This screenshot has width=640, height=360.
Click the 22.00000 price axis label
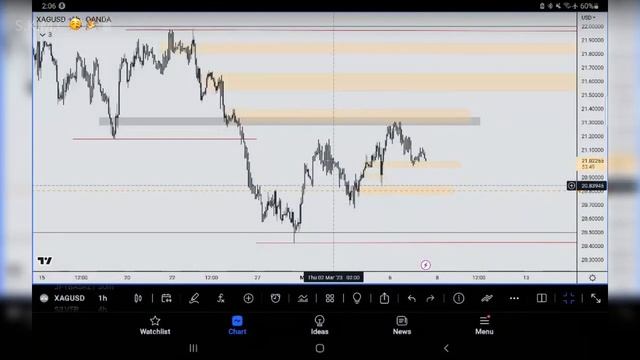coord(592,27)
